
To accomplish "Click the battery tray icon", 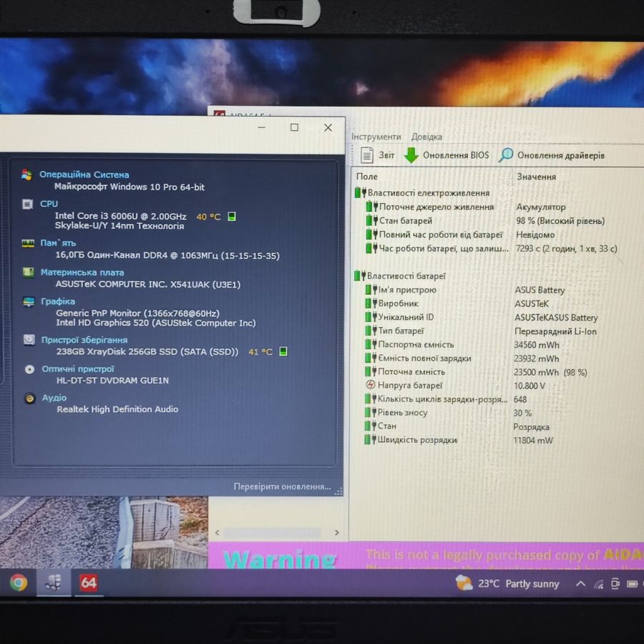I will click(632, 584).
